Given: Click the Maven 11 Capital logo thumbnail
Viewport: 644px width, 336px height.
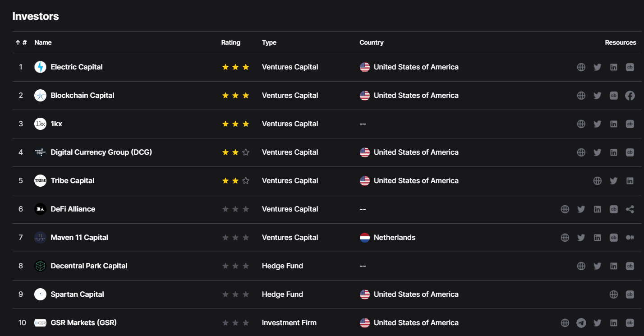Looking at the screenshot, I should click(x=40, y=238).
